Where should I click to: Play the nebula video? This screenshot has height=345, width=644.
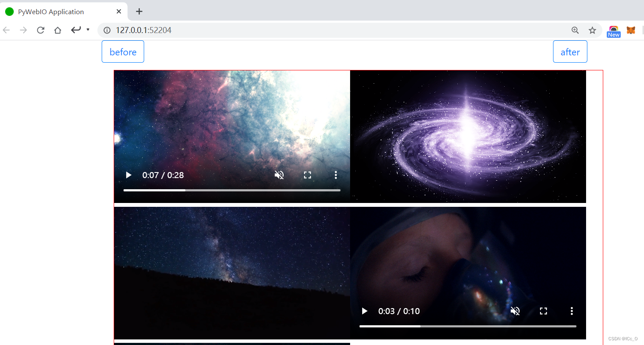[x=128, y=175]
